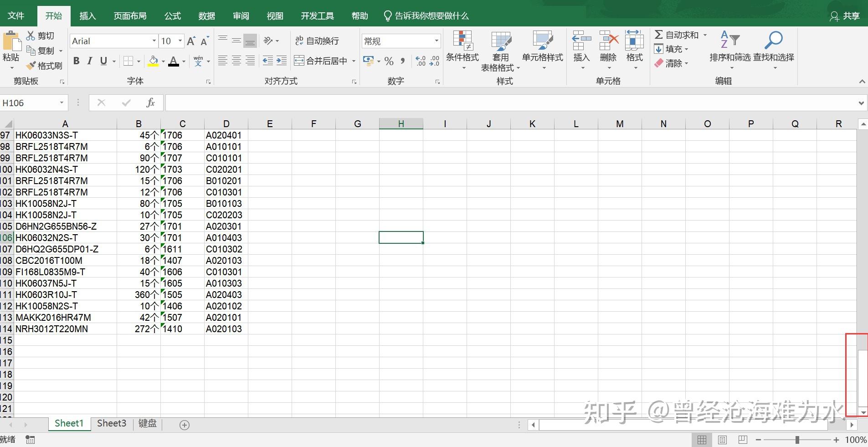868x447 pixels.
Task: Open the AutoSum dropdown arrow
Action: click(705, 35)
